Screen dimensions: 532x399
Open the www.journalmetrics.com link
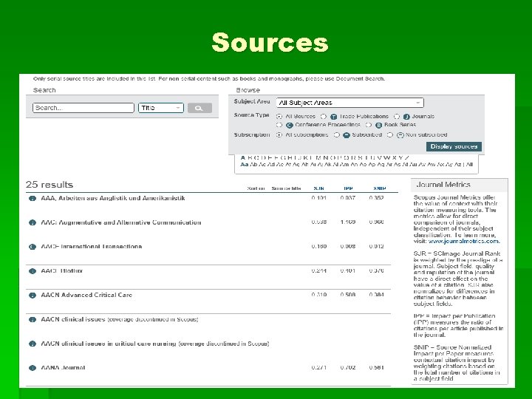(463, 241)
